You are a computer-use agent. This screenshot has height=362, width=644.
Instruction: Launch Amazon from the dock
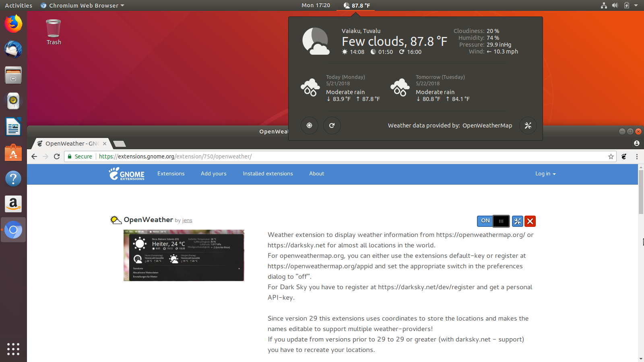(13, 204)
